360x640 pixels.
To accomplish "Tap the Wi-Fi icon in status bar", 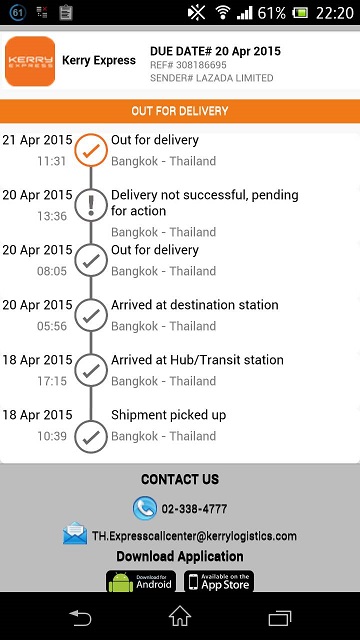I will pyautogui.click(x=223, y=12).
